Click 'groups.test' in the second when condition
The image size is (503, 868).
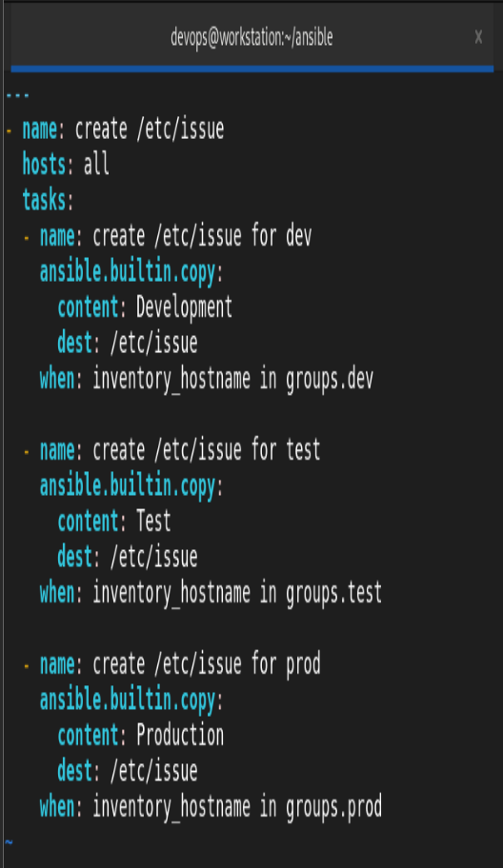click(x=333, y=593)
